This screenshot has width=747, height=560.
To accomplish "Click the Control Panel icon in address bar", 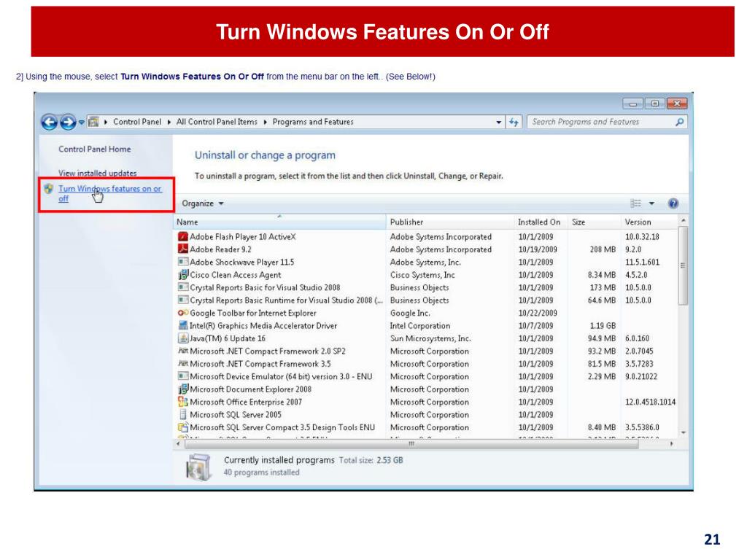I will tap(94, 122).
